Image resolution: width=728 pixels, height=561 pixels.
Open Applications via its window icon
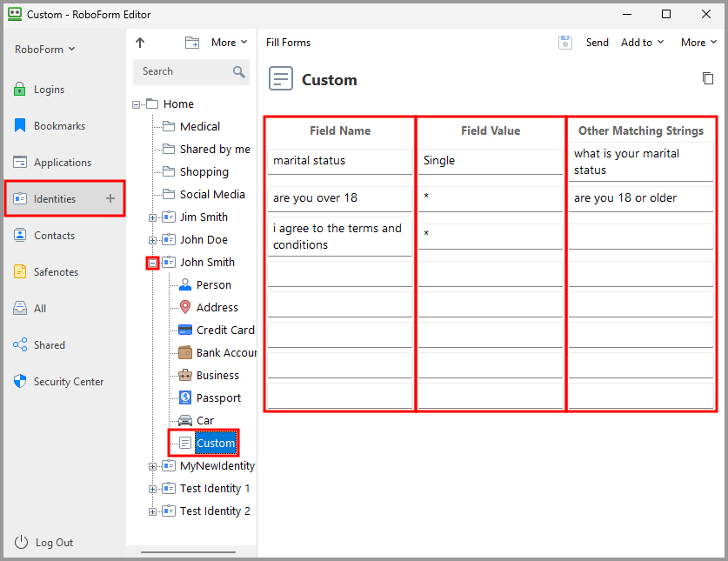click(x=19, y=162)
